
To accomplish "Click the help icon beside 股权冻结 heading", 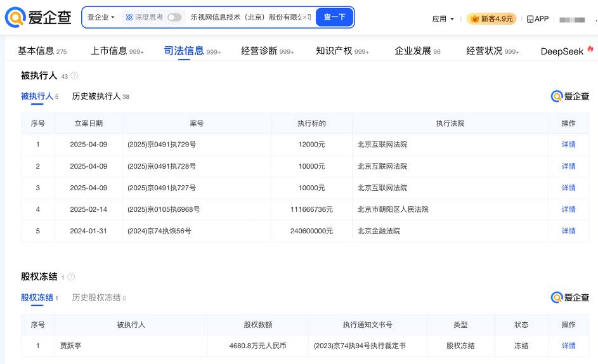I will [71, 277].
